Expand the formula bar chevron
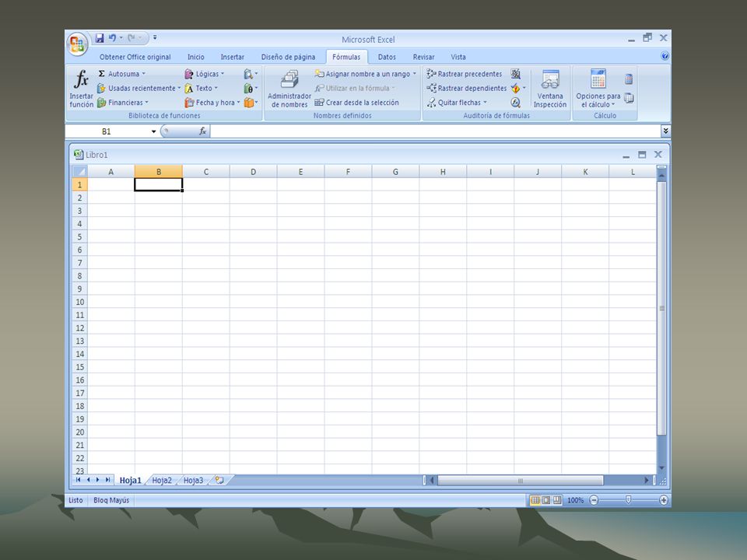747x560 pixels. coord(665,131)
